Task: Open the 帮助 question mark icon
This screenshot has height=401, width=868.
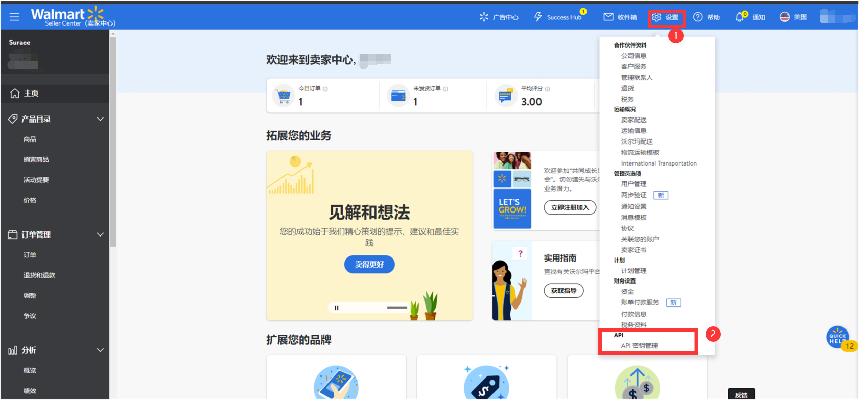Action: click(698, 17)
